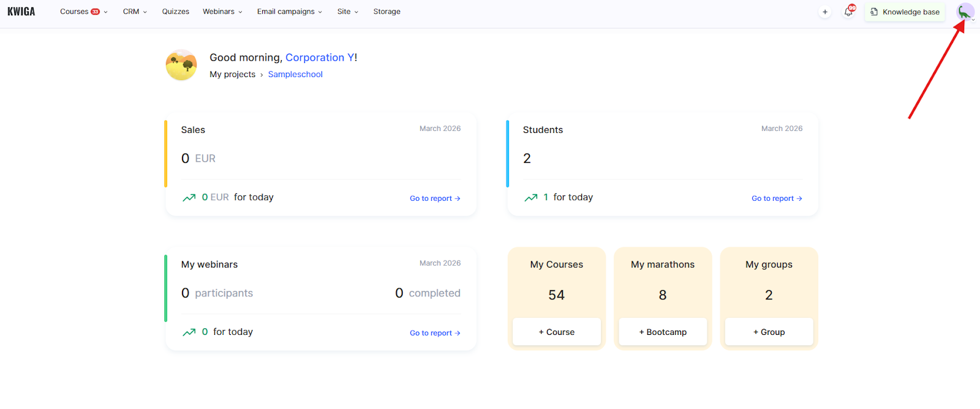This screenshot has height=409, width=980.
Task: Open the Site menu
Action: pyautogui.click(x=347, y=12)
